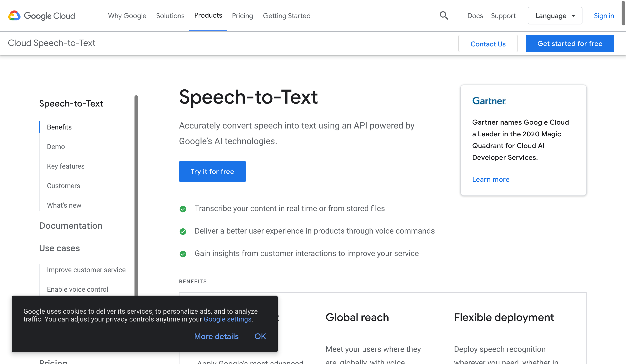
Task: Click 'Deliver a better user experience' text
Action: click(314, 231)
